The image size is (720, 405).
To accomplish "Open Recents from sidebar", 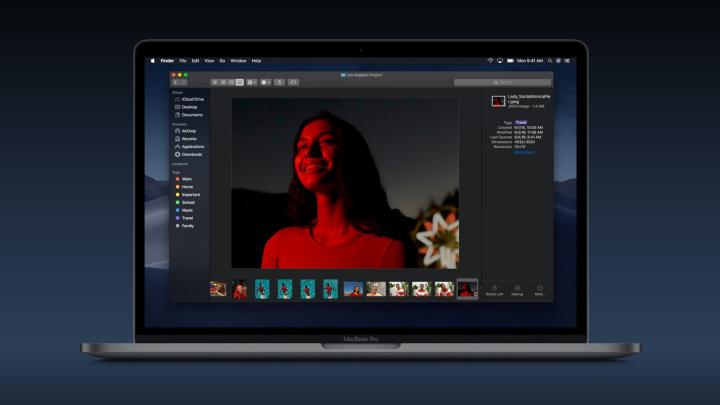I will pyautogui.click(x=186, y=139).
